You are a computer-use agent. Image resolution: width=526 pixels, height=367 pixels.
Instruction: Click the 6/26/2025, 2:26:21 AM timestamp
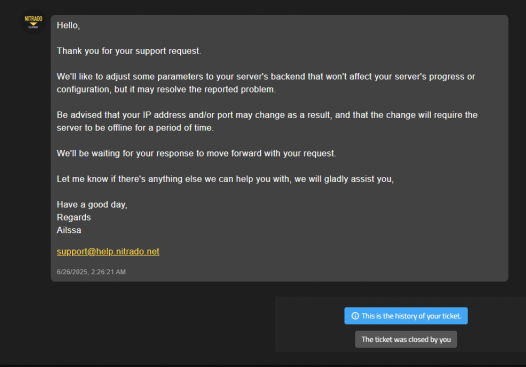[91, 272]
